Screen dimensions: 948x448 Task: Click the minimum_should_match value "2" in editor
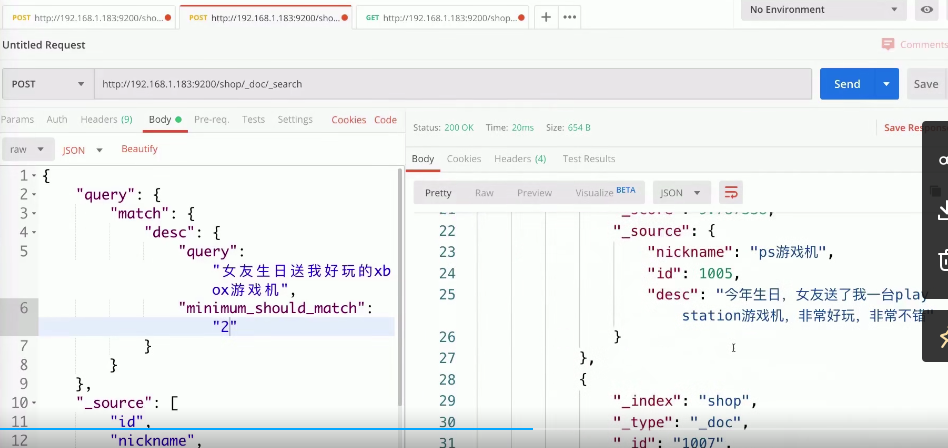[225, 327]
